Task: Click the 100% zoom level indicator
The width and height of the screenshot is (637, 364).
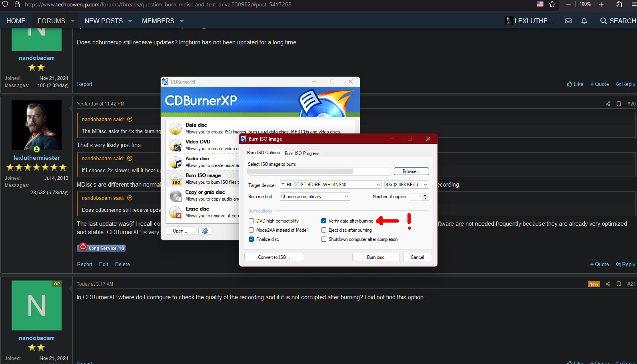Action: pyautogui.click(x=585, y=4)
